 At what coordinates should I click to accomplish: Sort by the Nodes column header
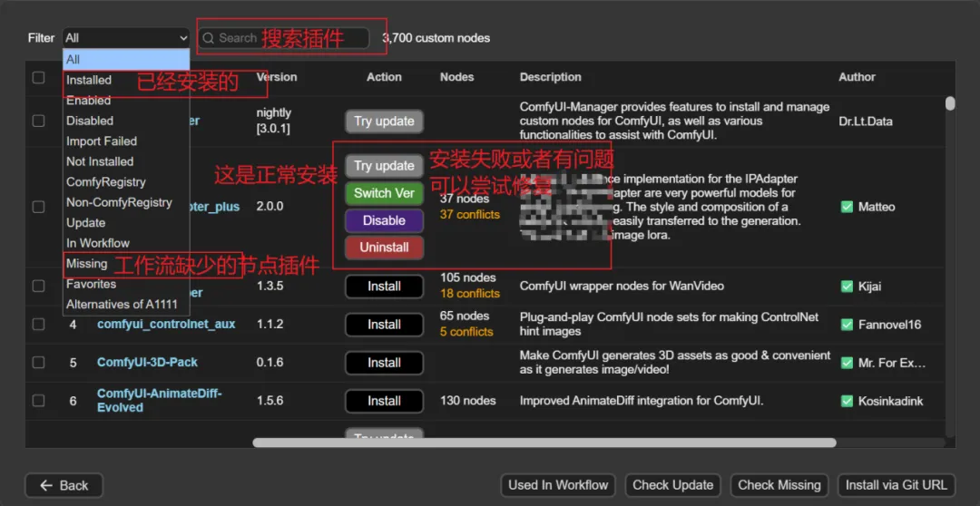[x=456, y=77]
